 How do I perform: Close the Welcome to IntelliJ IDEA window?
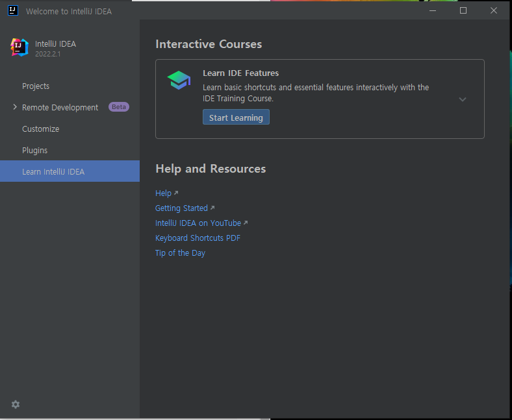(494, 10)
